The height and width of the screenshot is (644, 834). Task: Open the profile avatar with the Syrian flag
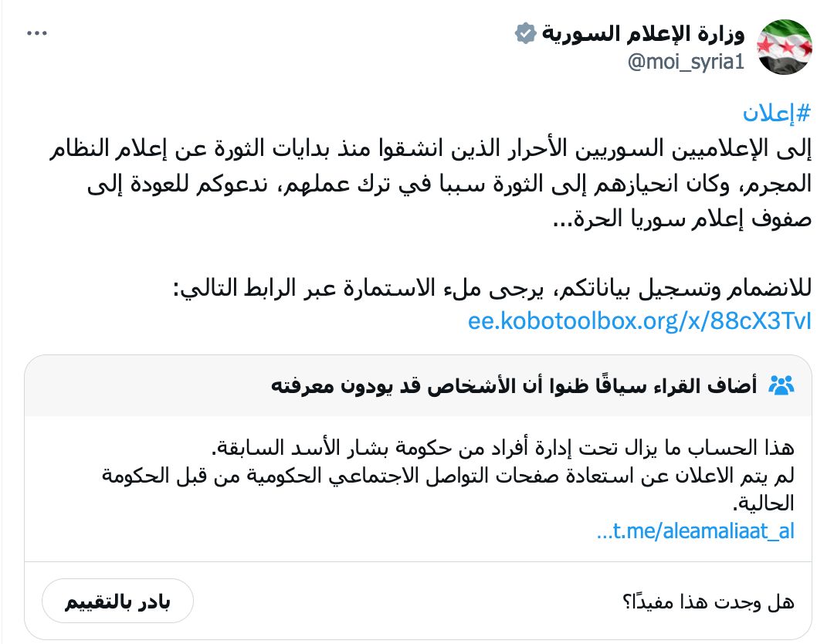tap(784, 47)
